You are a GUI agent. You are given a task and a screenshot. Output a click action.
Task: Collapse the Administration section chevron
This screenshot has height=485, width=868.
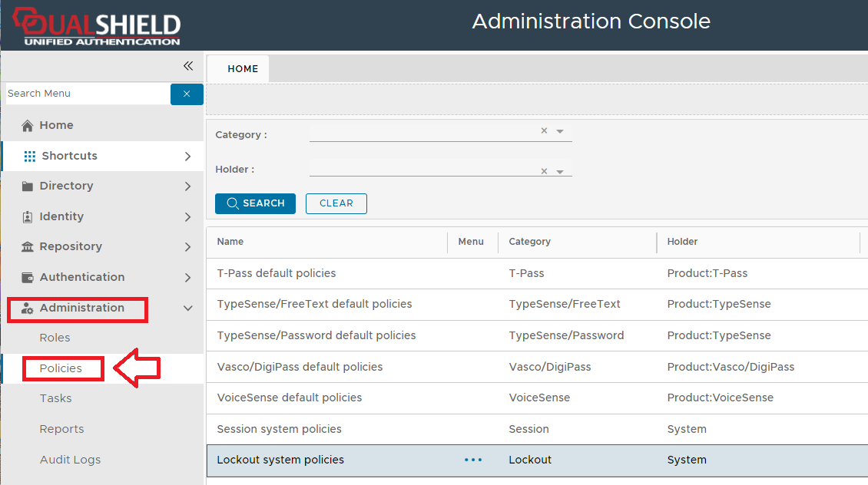coord(187,308)
